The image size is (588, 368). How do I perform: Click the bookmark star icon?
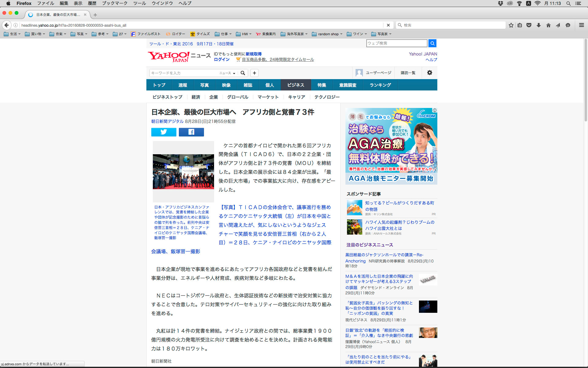coord(511,25)
